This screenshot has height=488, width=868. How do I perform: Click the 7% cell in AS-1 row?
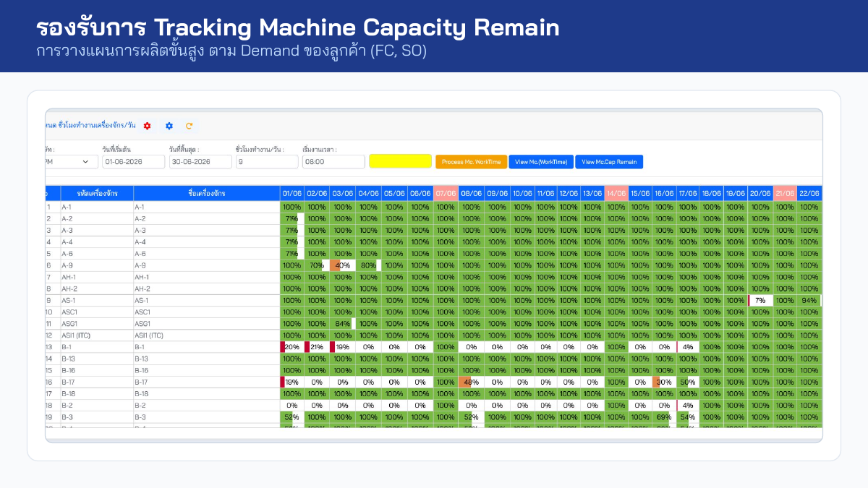760,300
